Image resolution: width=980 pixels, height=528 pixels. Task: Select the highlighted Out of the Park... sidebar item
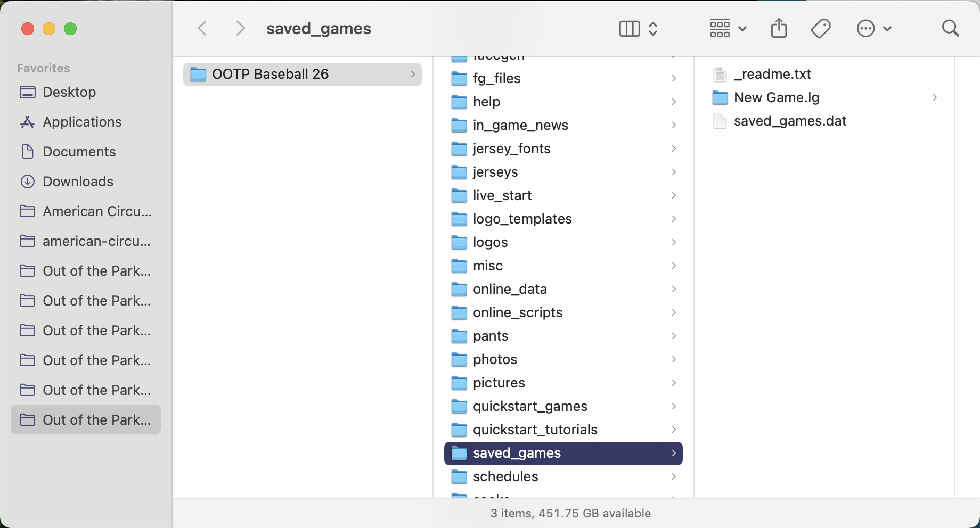pyautogui.click(x=86, y=419)
